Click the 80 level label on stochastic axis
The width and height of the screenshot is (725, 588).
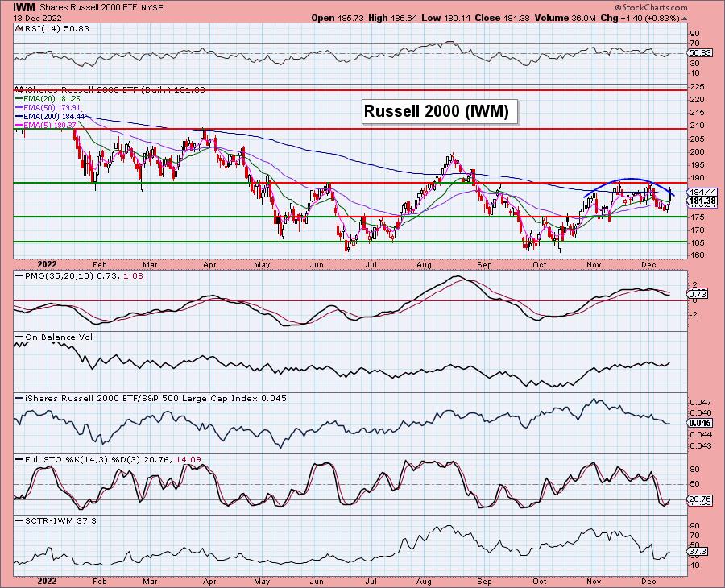695,470
